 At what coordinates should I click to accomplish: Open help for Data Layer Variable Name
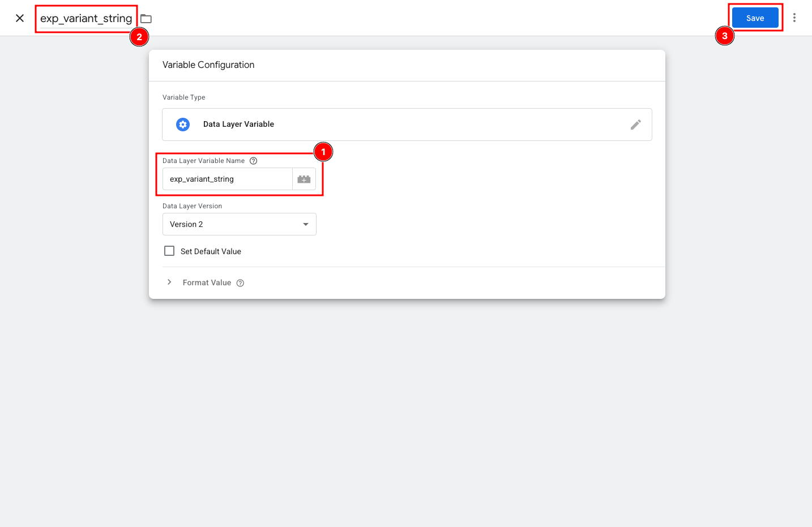click(254, 161)
